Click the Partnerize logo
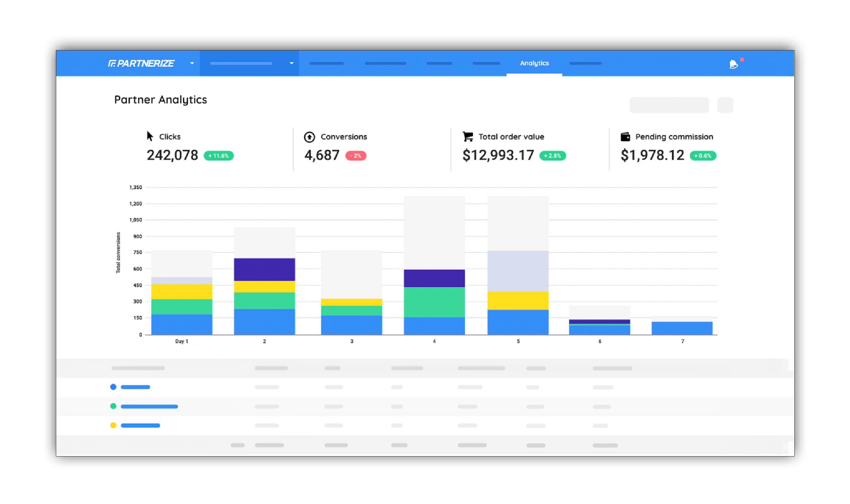This screenshot has width=850, height=504. coord(141,64)
